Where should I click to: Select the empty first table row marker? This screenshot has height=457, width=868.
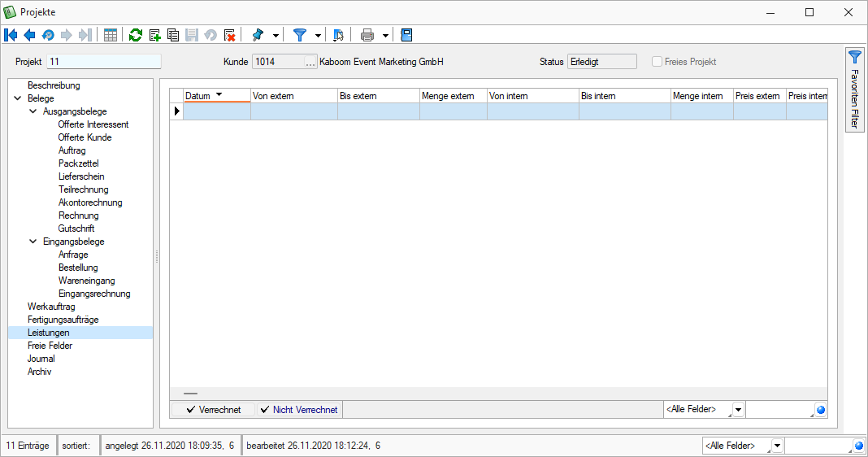click(x=176, y=111)
